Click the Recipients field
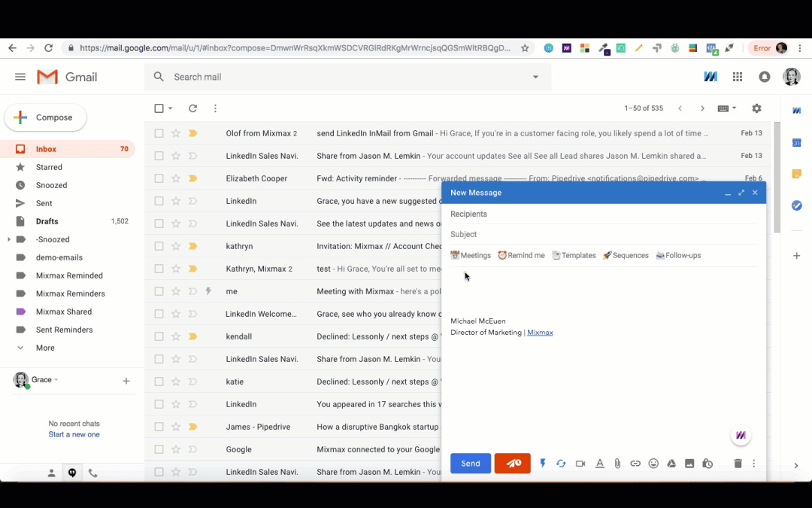The image size is (812, 508). tap(601, 214)
